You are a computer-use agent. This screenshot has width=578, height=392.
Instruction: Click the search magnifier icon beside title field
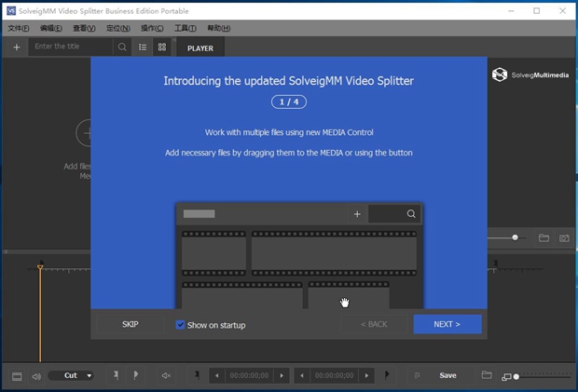[122, 47]
